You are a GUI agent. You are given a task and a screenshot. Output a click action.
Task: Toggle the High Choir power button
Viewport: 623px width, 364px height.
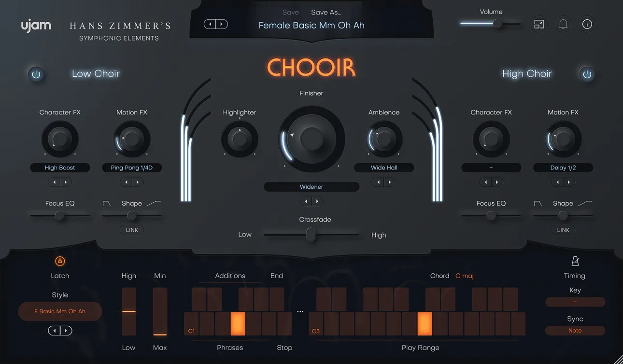tap(587, 74)
